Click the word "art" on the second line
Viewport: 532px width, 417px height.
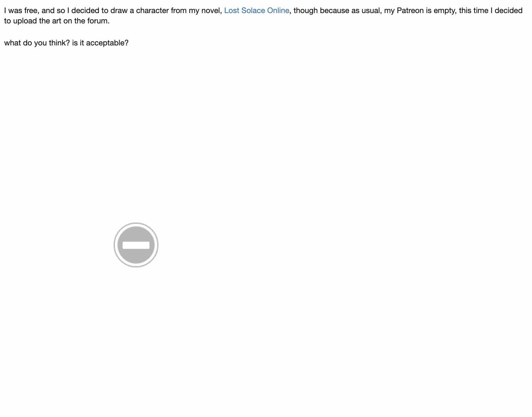(57, 21)
